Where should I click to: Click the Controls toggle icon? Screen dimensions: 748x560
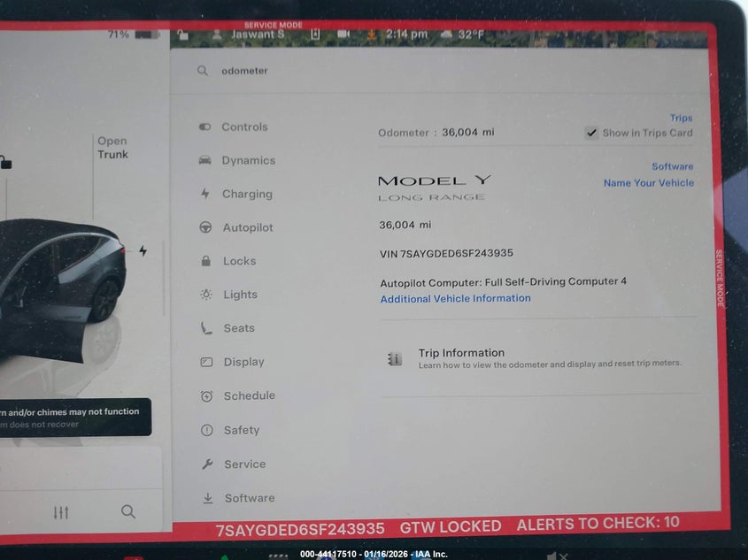pos(205,127)
